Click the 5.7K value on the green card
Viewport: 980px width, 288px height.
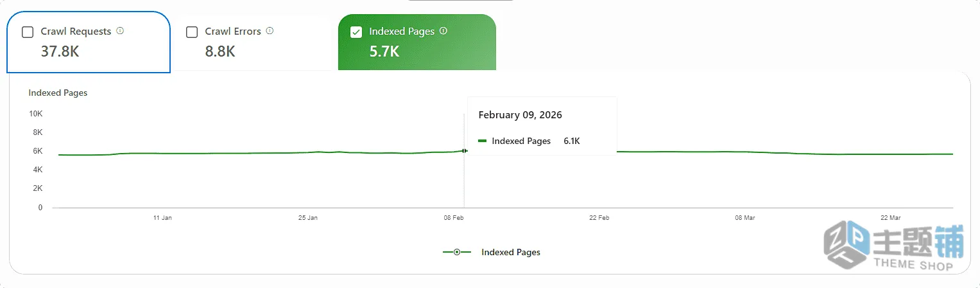pos(384,51)
